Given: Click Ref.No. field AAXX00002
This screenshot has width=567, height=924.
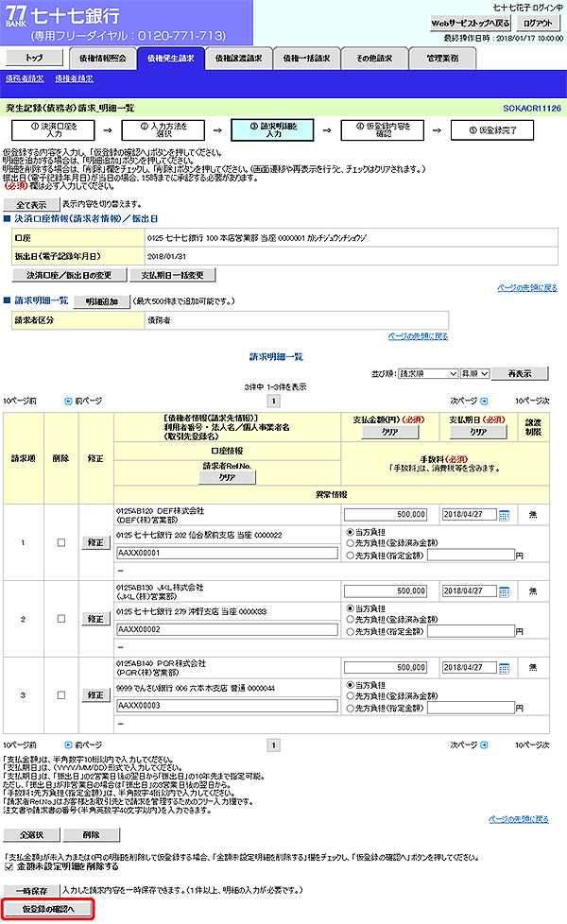Looking at the screenshot, I should pos(228,630).
